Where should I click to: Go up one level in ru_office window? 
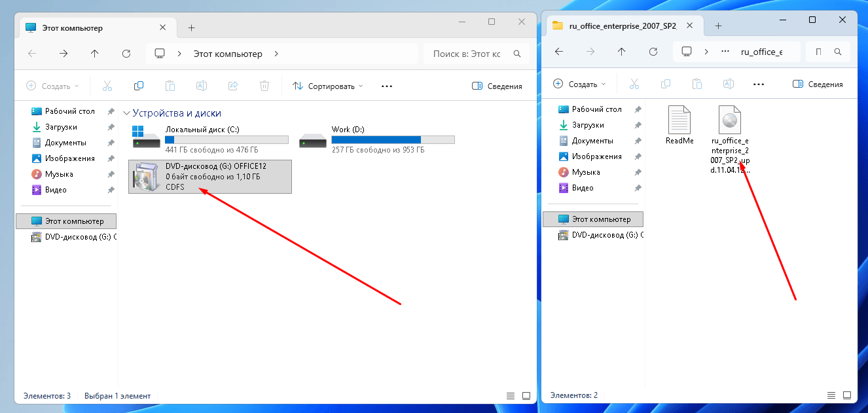point(621,52)
